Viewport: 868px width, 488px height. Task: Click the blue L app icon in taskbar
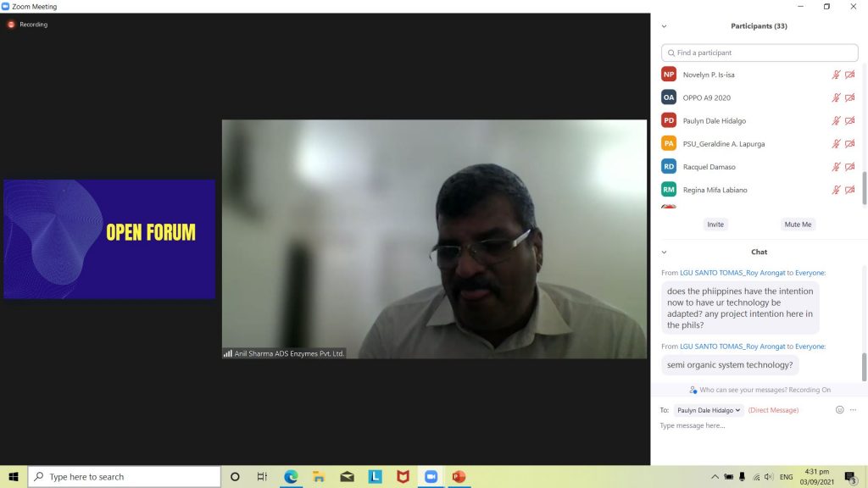pyautogui.click(x=375, y=476)
